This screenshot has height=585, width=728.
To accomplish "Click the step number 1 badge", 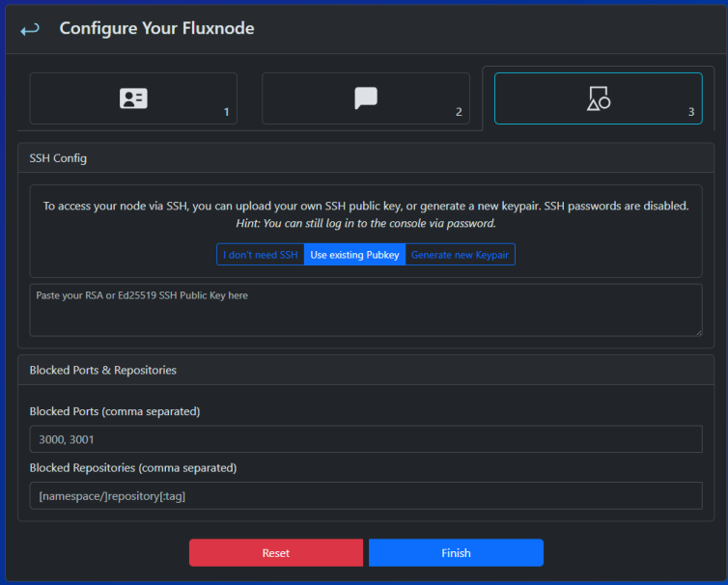I will pyautogui.click(x=226, y=112).
